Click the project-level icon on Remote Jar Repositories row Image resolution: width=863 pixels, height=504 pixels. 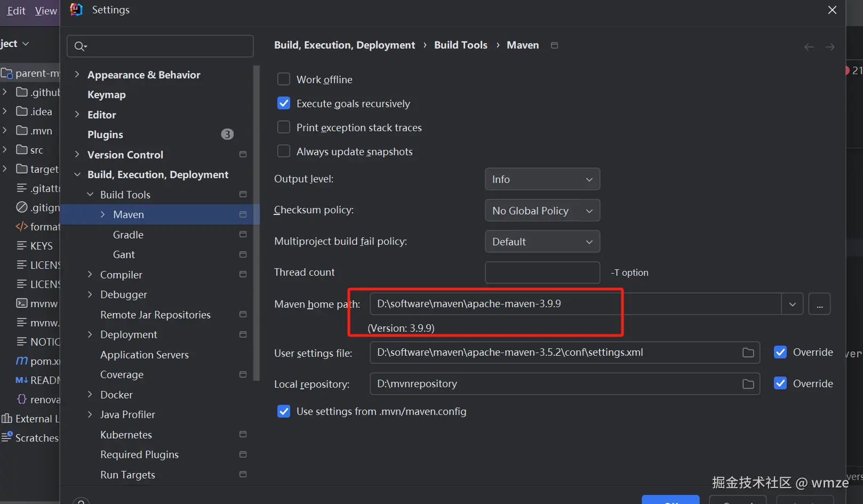pos(243,315)
